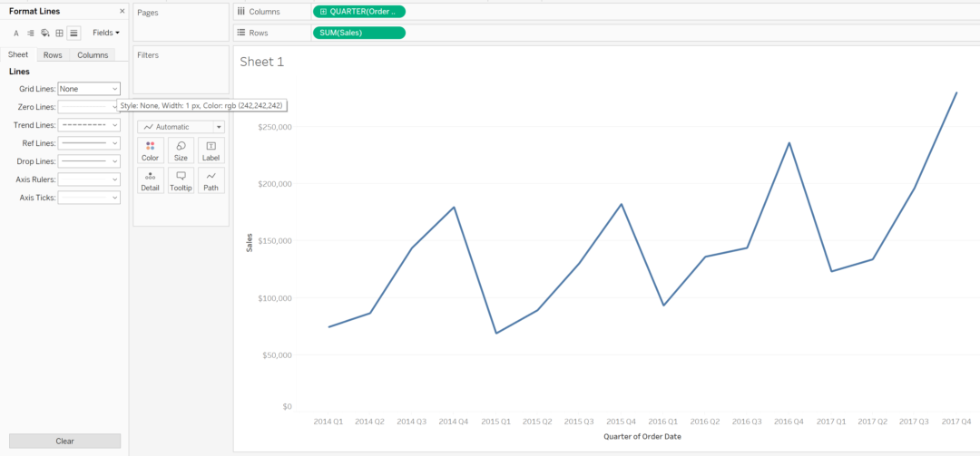
Task: Click the 2016 Q2 axis label
Action: 705,422
